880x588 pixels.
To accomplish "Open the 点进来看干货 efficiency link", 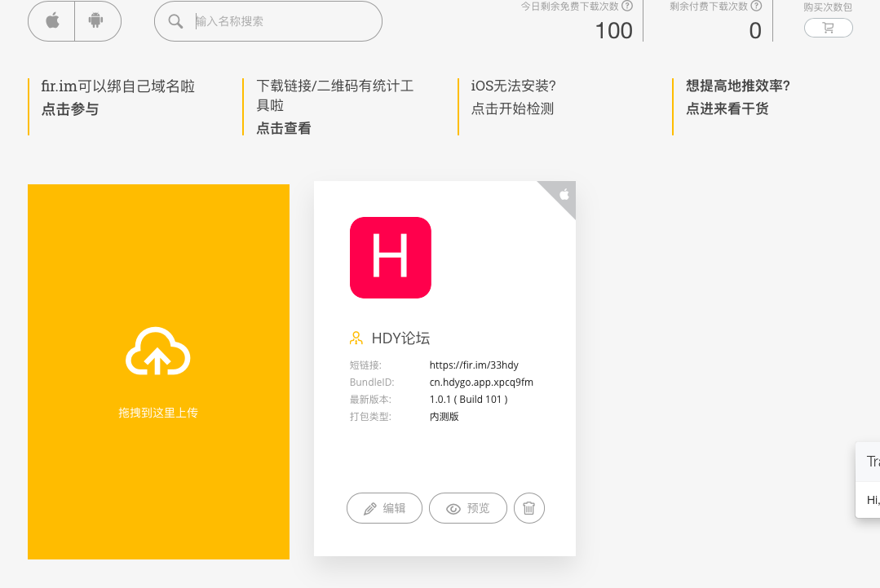I will click(x=727, y=108).
